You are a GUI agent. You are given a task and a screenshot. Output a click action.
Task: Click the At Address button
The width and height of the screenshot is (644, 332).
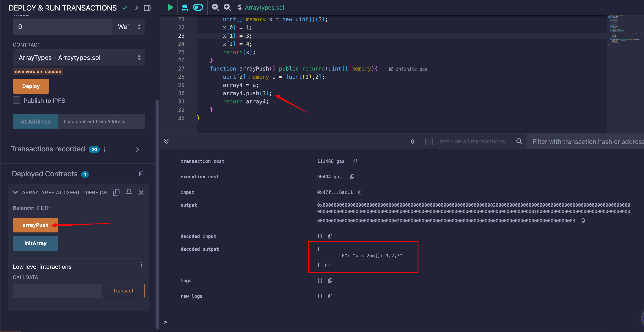[x=36, y=121]
